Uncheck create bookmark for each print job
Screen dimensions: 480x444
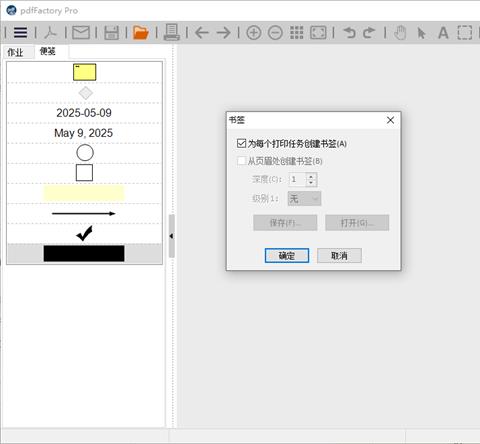[x=241, y=144]
